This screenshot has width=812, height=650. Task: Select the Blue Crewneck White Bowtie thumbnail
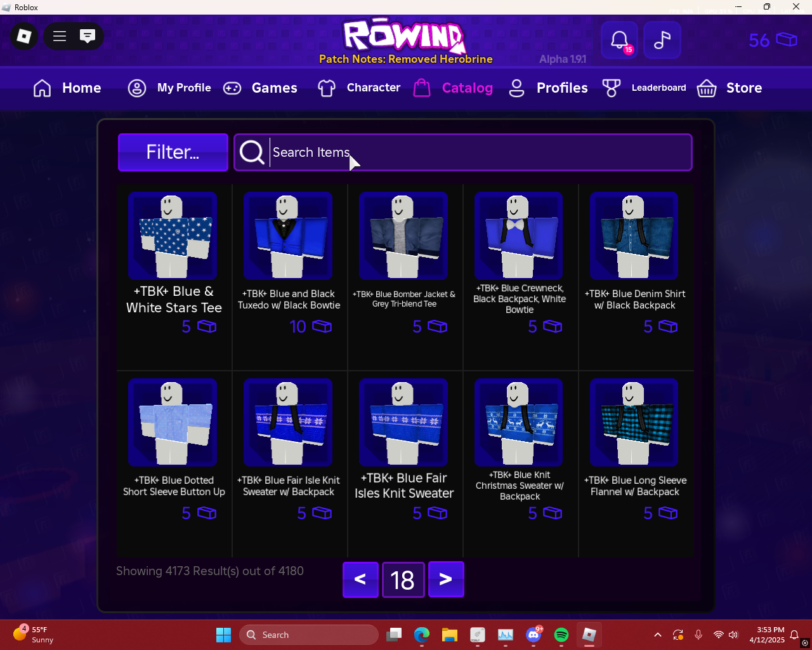click(x=519, y=236)
